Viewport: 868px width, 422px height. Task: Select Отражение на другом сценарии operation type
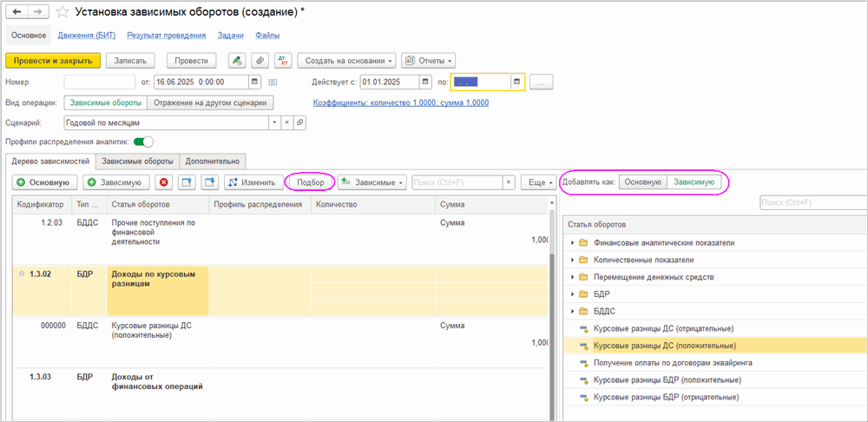pyautogui.click(x=209, y=102)
